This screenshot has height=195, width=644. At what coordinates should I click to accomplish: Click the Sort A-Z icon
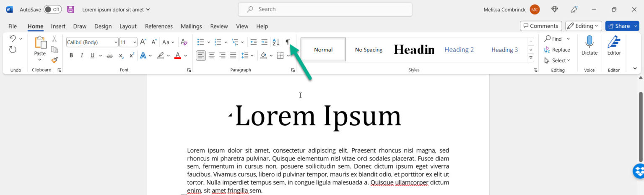275,42
